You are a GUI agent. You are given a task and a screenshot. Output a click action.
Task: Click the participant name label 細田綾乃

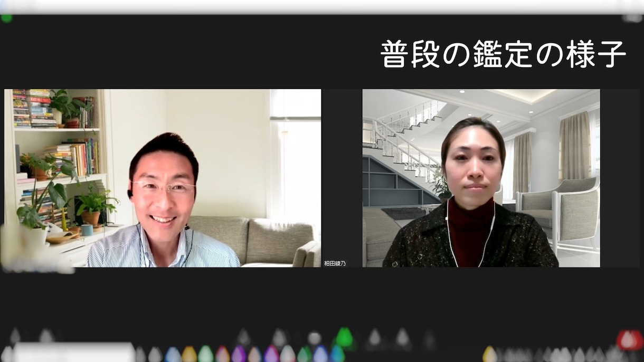pyautogui.click(x=335, y=263)
